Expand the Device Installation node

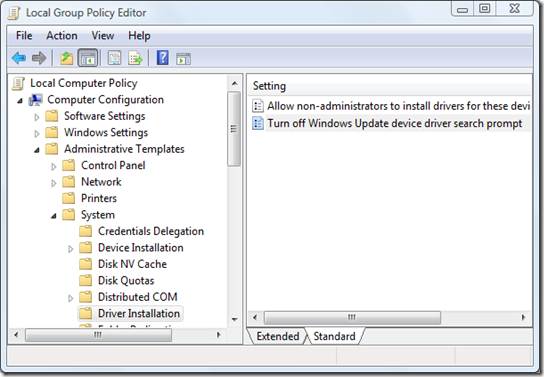click(70, 249)
